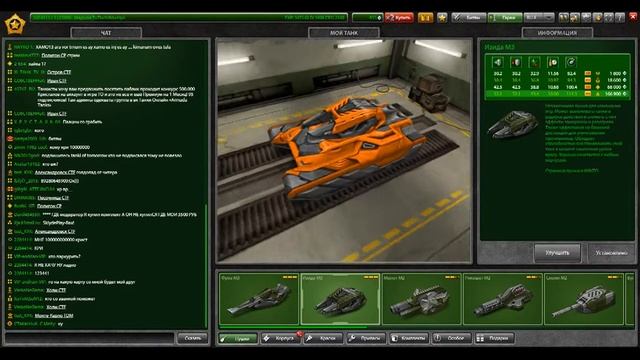Select the Смоки M2 turret card
Screen dimensions: 640x360
[x=584, y=299]
